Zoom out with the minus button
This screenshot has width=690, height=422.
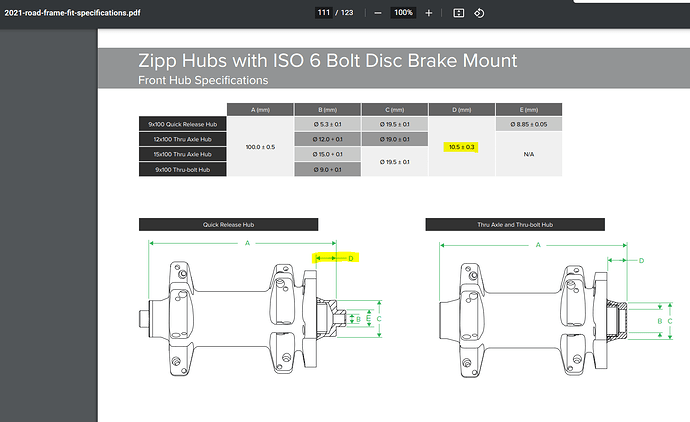[378, 13]
